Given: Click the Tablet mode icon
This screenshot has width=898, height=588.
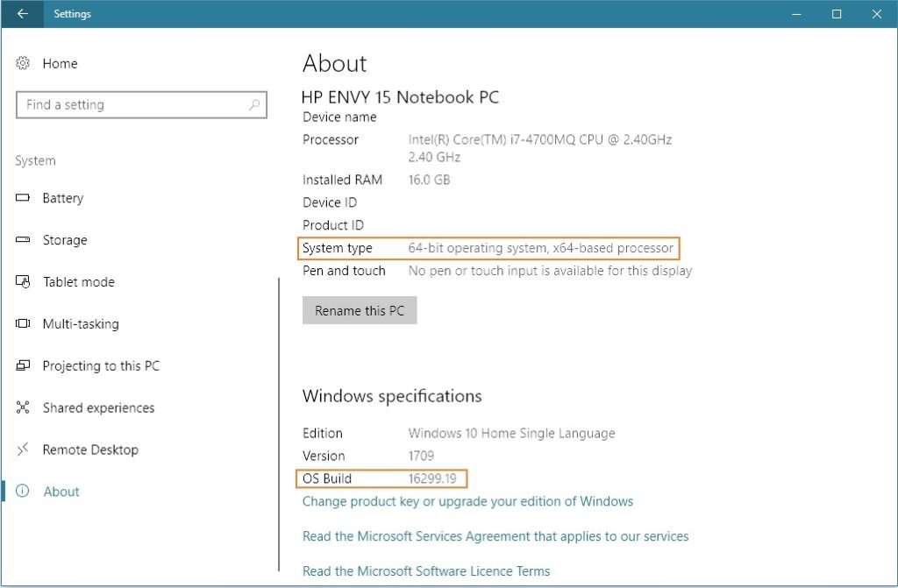Looking at the screenshot, I should pos(22,281).
